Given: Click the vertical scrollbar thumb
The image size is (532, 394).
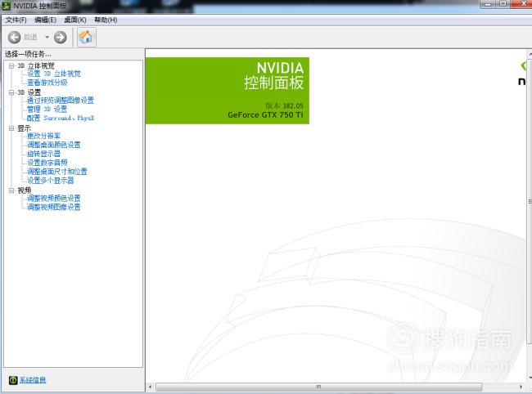Looking at the screenshot, I should [x=530, y=202].
